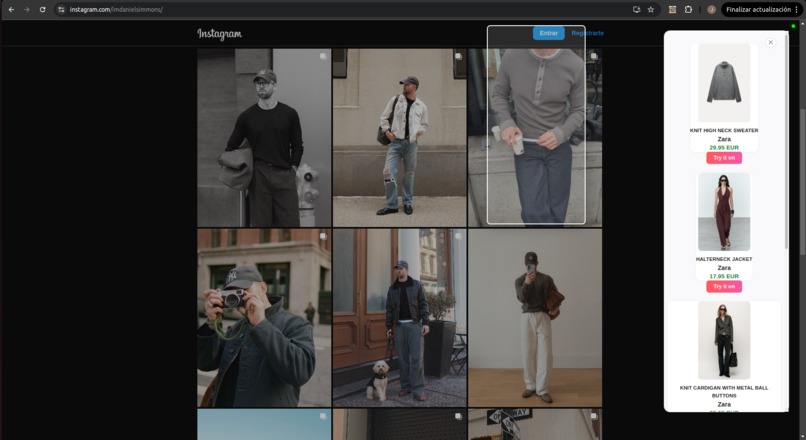
Task: Click the Registrarte link
Action: pyautogui.click(x=588, y=33)
